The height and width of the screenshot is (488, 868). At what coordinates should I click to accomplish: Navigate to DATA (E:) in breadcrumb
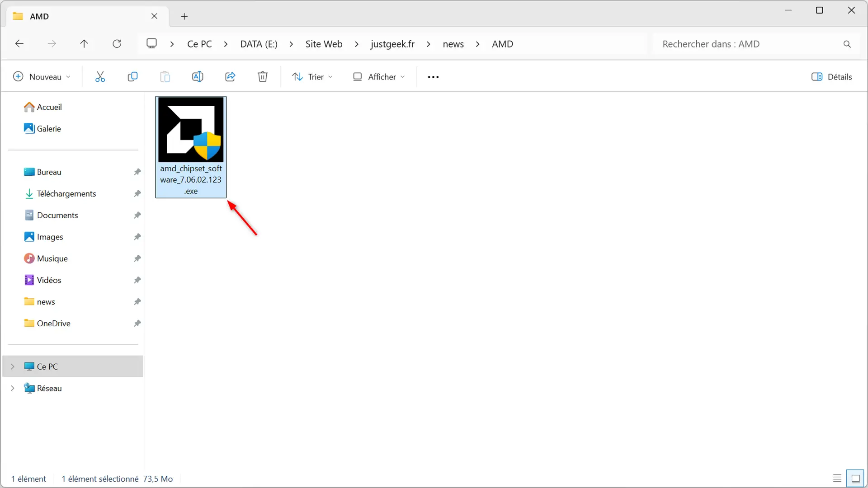tap(259, 44)
